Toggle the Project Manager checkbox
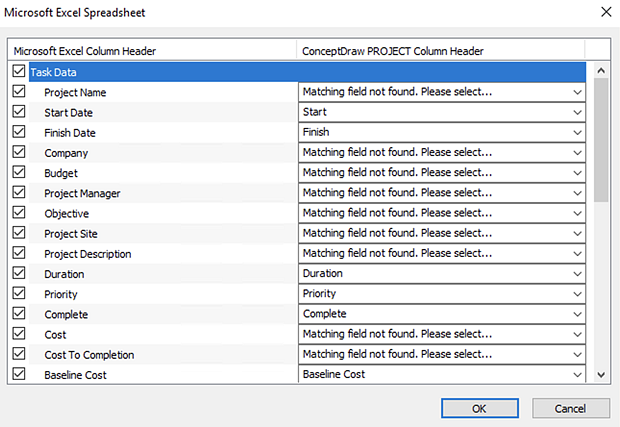 [x=19, y=192]
